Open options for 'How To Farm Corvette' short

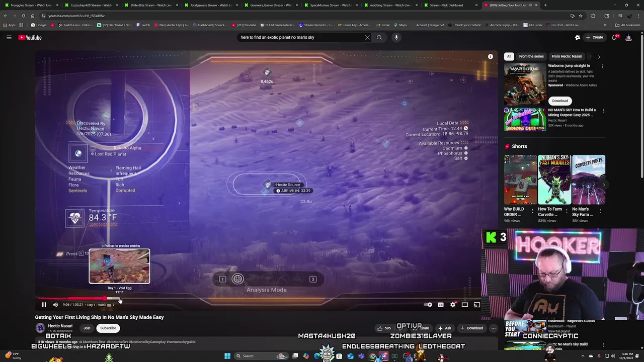[x=567, y=211]
